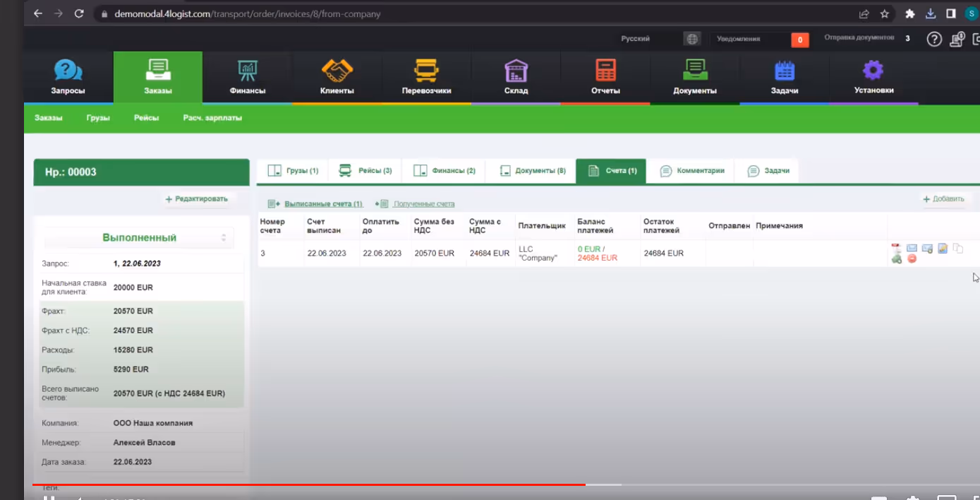Viewport: 980px width, 500px height.
Task: Open the browser profile avatar S
Action: (x=972, y=13)
